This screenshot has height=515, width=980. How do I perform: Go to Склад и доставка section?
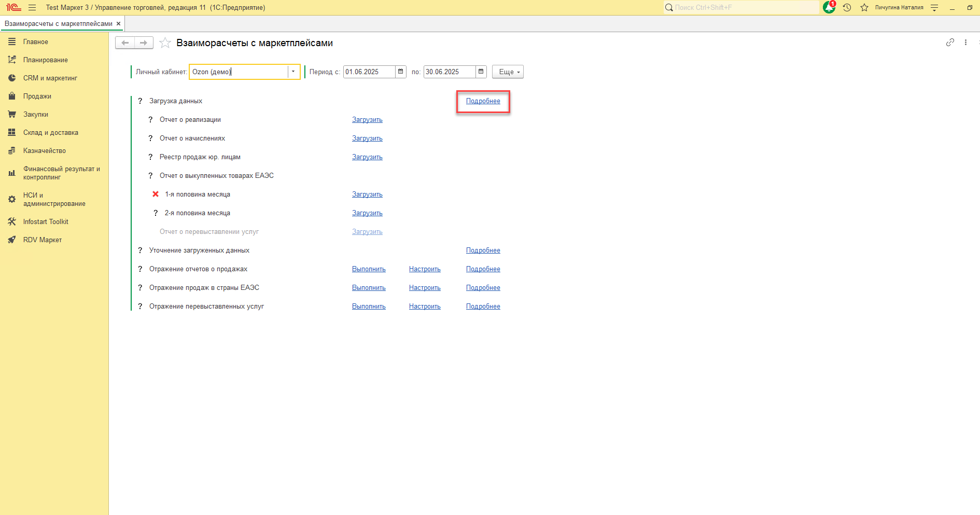click(x=50, y=133)
